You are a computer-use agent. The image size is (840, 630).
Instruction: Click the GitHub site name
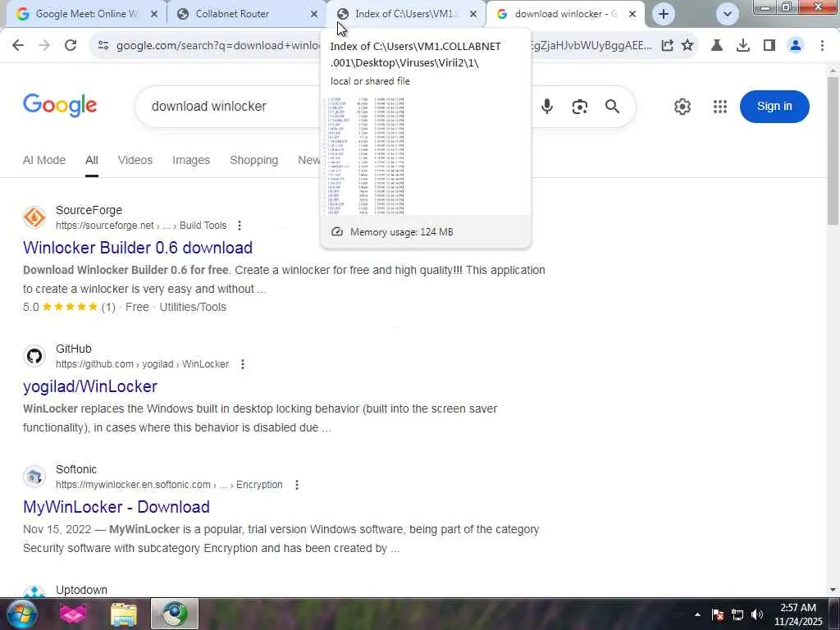73,349
